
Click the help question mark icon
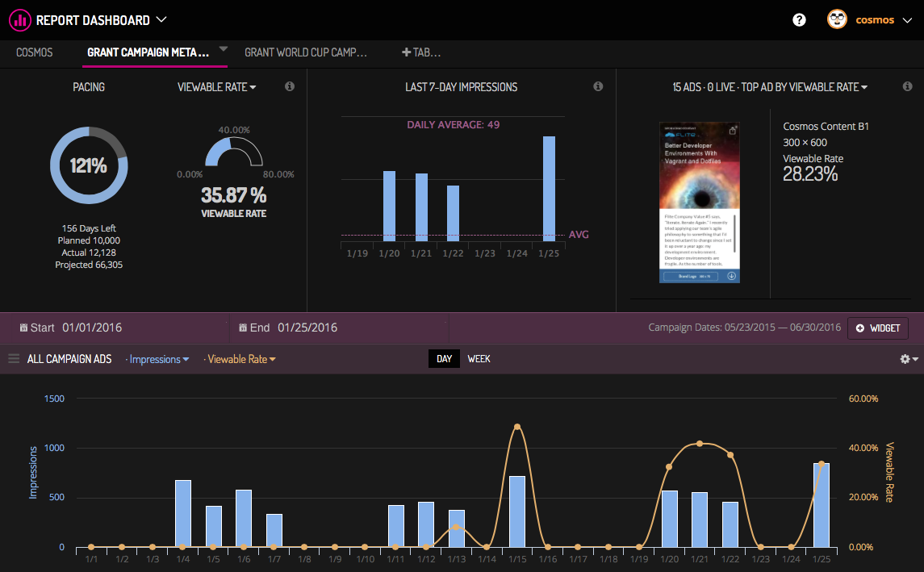tap(799, 20)
